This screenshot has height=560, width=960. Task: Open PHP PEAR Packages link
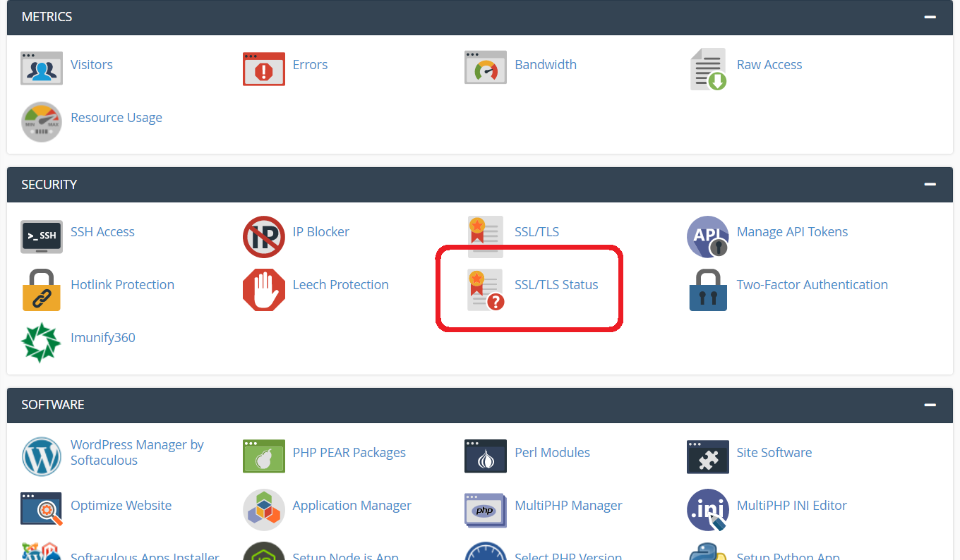tap(349, 453)
